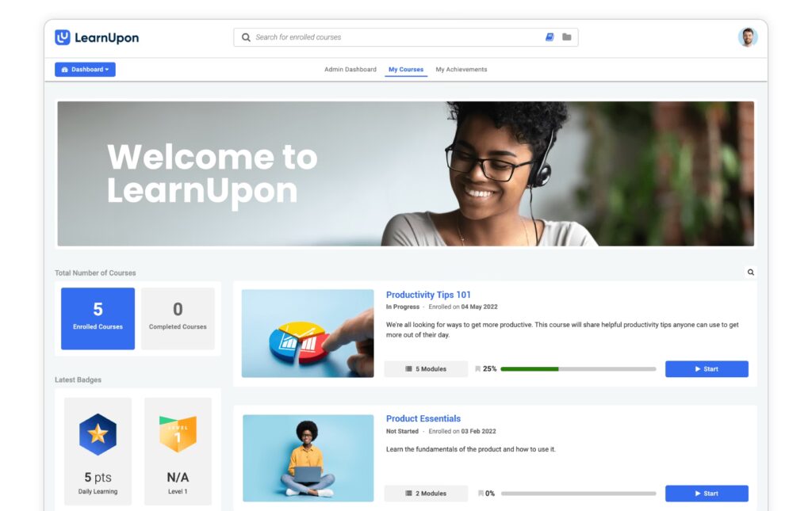Click the Product Essentials course thumbnail

click(x=308, y=458)
